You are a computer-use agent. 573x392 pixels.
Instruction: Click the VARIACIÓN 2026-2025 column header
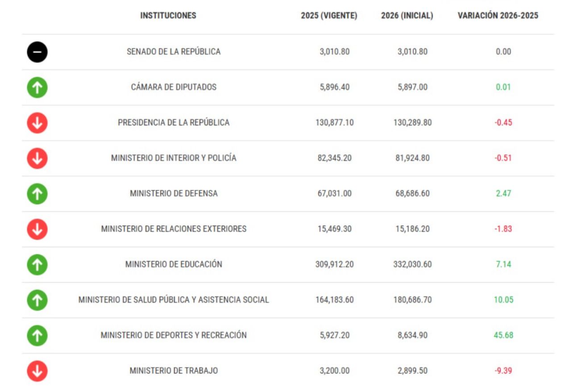click(498, 16)
